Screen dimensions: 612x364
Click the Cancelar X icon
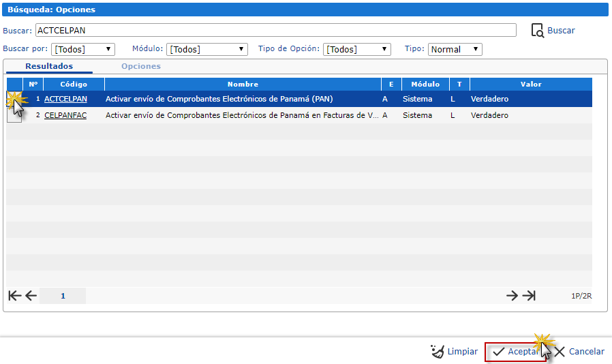pyautogui.click(x=560, y=352)
